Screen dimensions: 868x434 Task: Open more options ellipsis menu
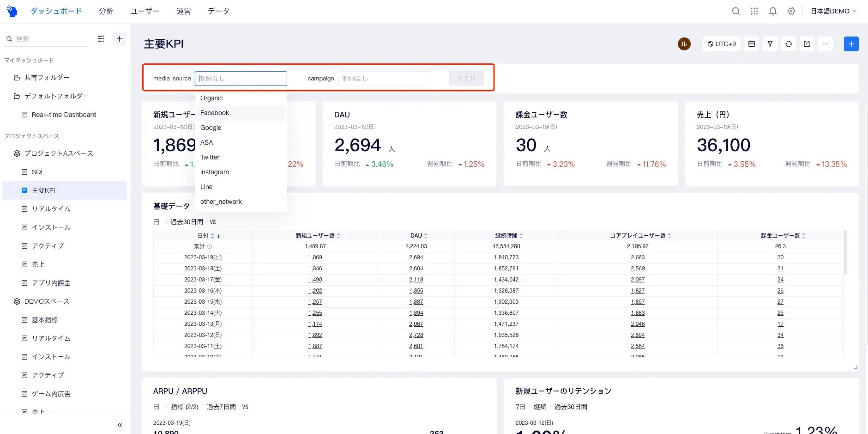(x=826, y=44)
